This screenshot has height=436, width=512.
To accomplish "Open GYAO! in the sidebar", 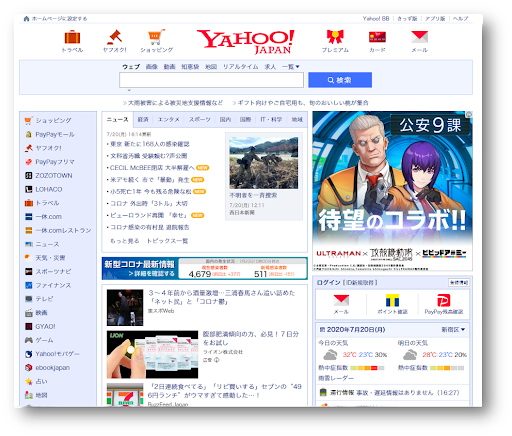I will pos(45,326).
